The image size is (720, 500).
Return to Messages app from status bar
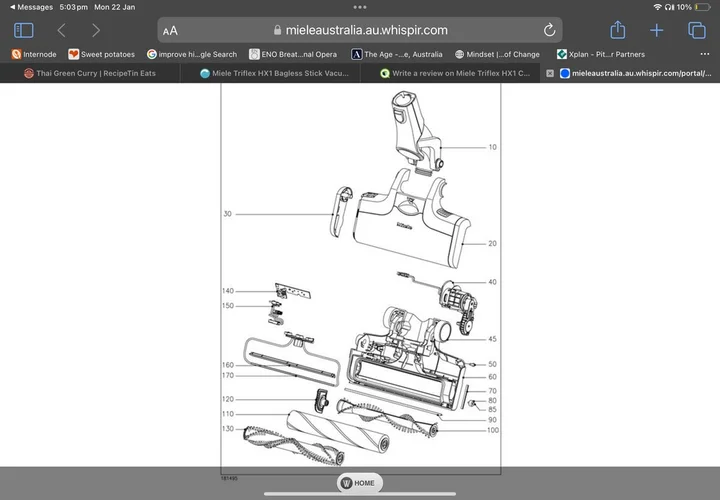32,7
